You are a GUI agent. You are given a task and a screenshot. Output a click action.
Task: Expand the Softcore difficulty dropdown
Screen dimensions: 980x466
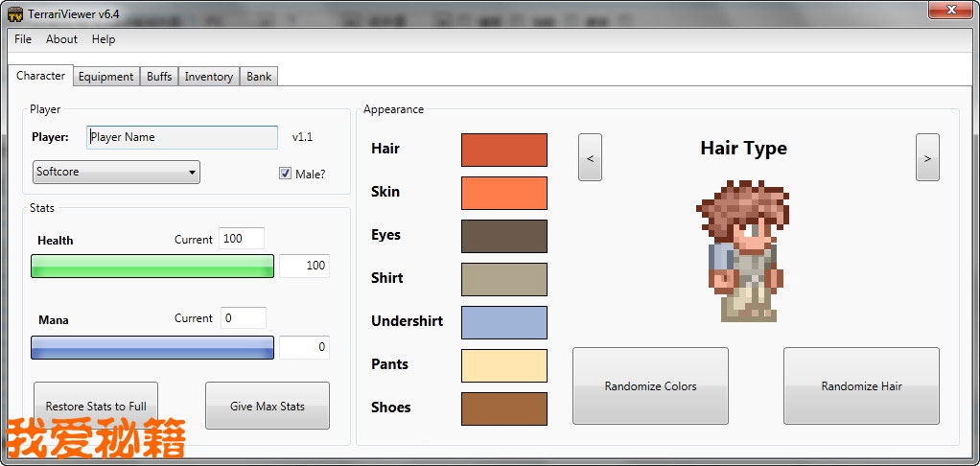click(x=116, y=173)
